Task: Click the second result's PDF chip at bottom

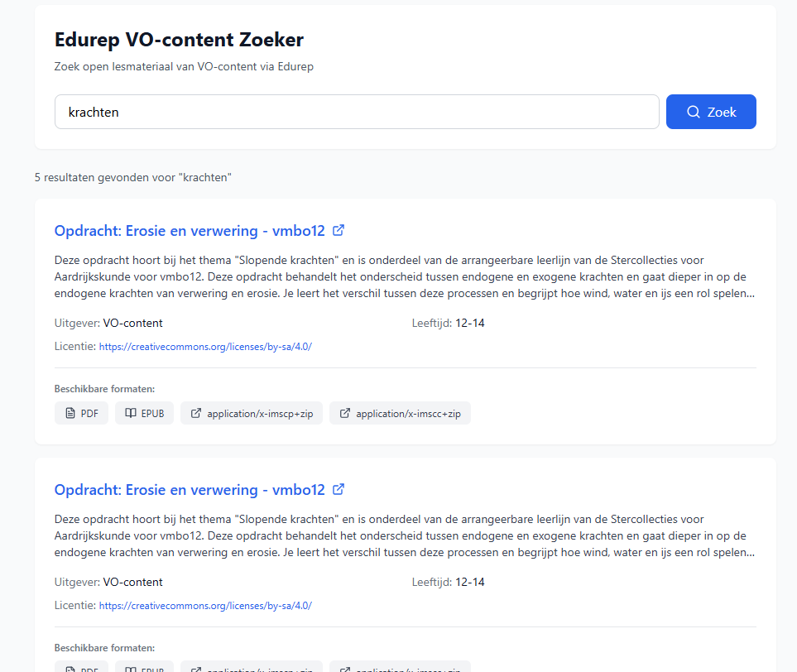Action: (81, 667)
